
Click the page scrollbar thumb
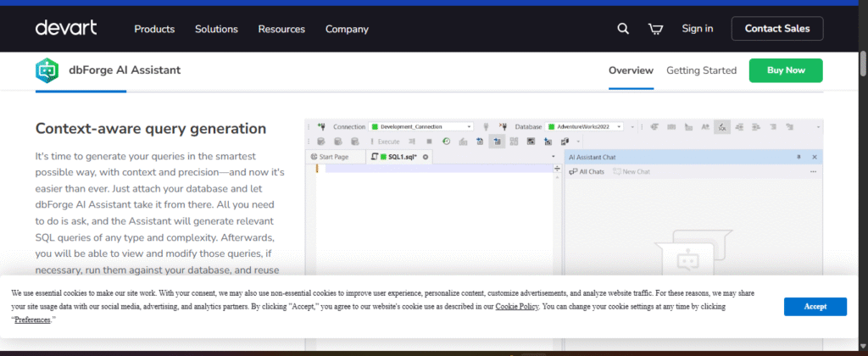863,64
